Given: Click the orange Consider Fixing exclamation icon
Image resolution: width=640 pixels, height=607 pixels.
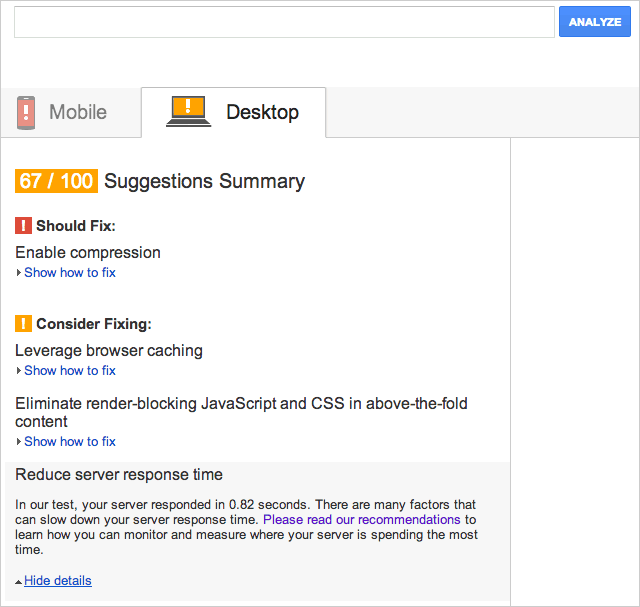Looking at the screenshot, I should tap(23, 324).
